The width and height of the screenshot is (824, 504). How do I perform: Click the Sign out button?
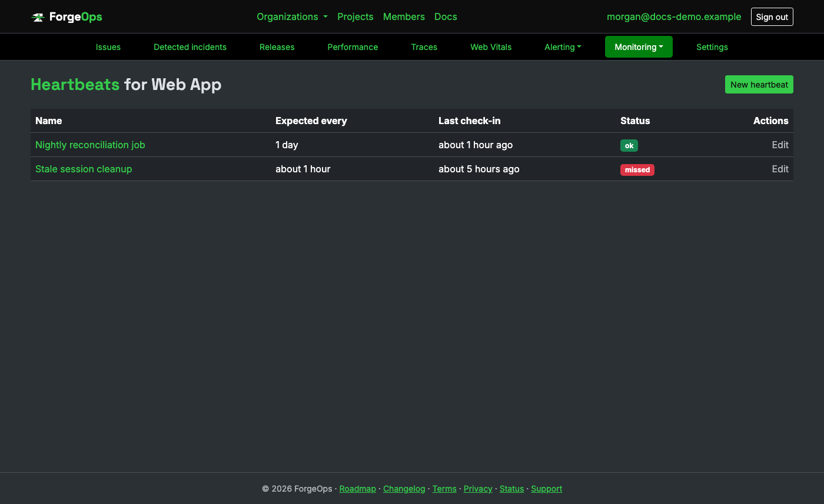(772, 17)
